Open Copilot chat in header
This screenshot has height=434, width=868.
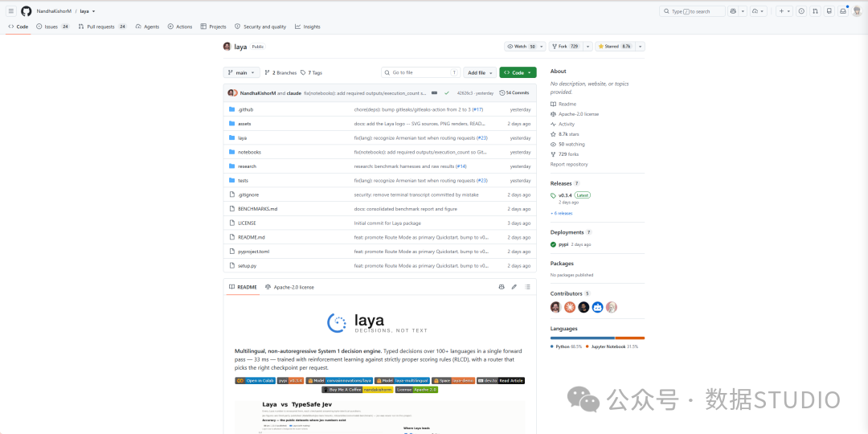pos(734,11)
